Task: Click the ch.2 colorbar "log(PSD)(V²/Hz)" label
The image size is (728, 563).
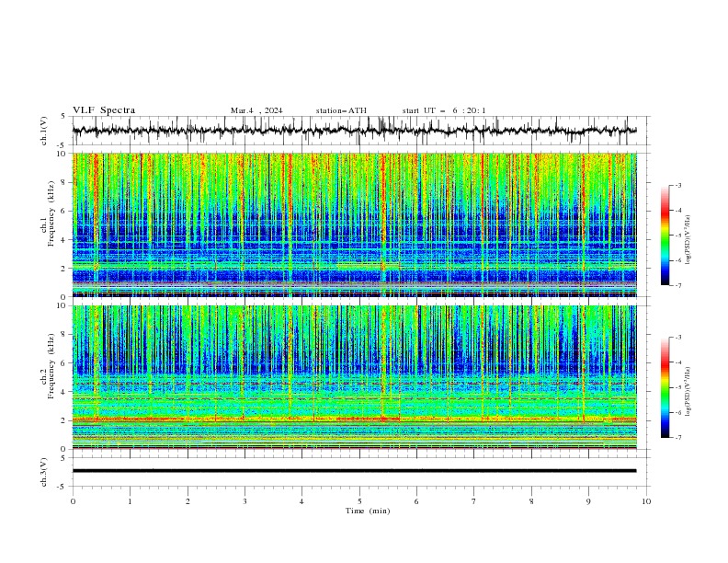Action: (688, 392)
